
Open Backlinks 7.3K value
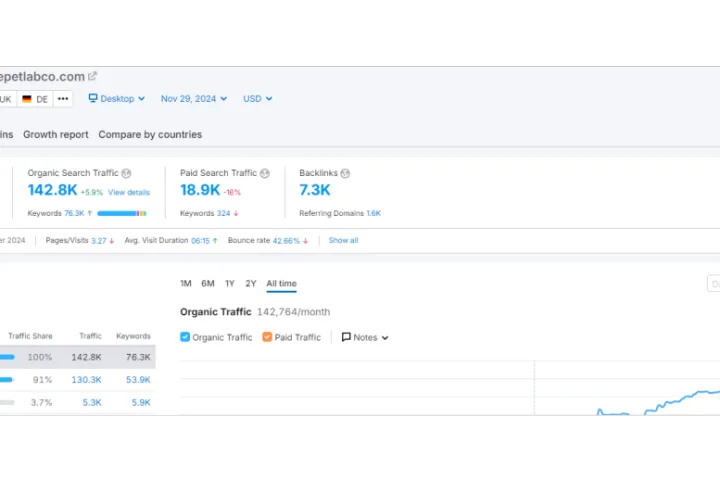tap(315, 190)
